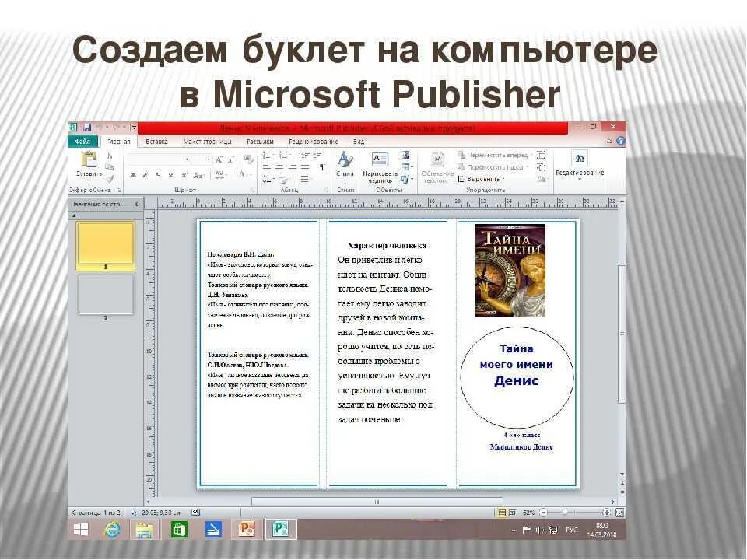The width and height of the screenshot is (747, 560).
Task: Open the Файл tab
Action: tap(82, 142)
